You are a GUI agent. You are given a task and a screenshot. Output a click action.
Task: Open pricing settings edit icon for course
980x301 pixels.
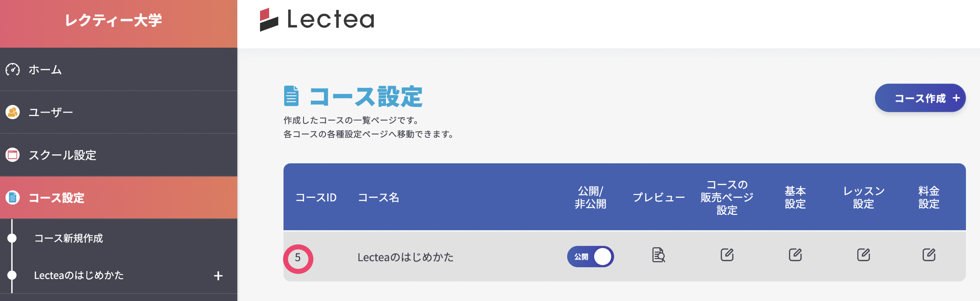(929, 254)
